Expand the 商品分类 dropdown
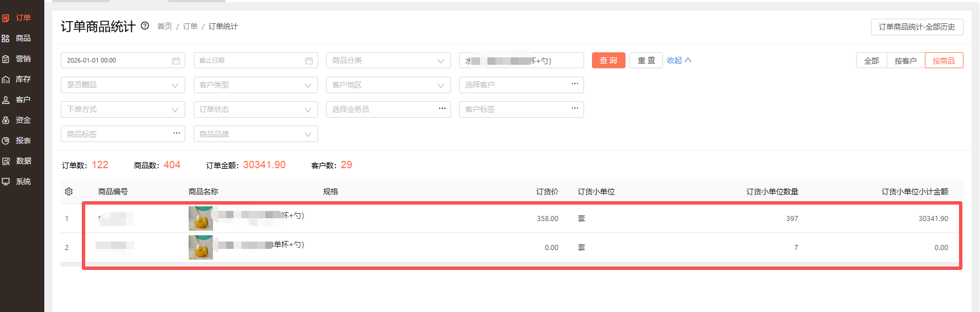 [x=389, y=60]
